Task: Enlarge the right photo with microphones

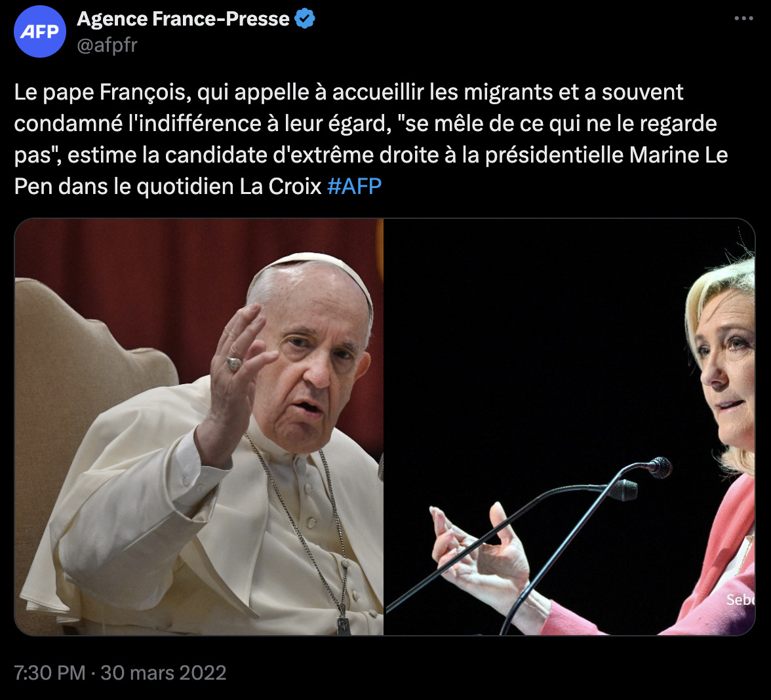Action: click(x=570, y=427)
